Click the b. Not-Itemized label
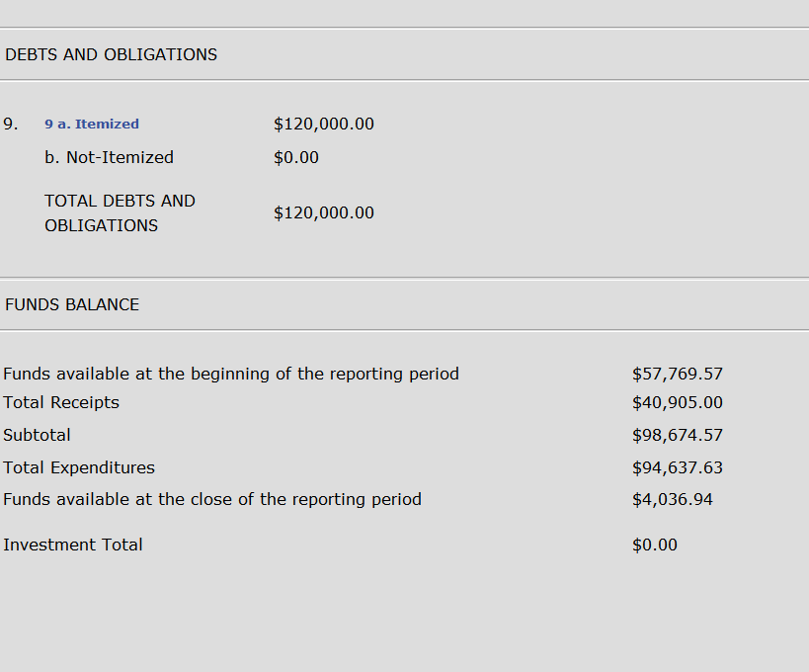809x672 pixels. click(x=109, y=157)
